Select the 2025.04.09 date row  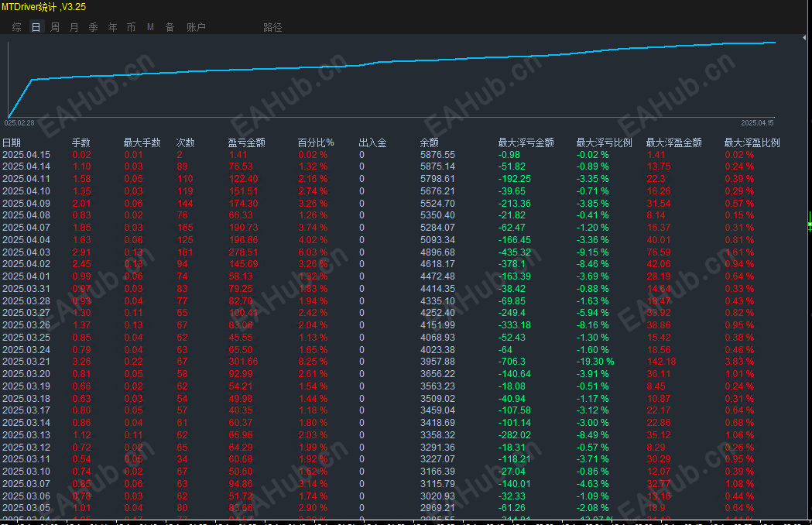point(26,204)
